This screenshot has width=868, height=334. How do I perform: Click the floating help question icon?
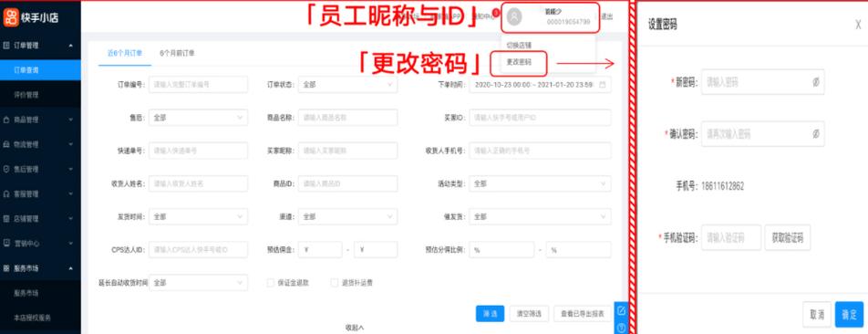(x=621, y=328)
